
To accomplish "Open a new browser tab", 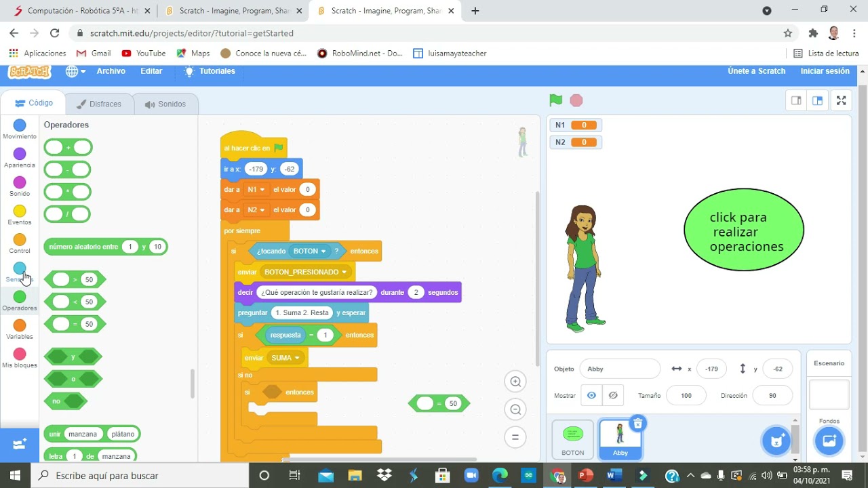I will 475,11.
